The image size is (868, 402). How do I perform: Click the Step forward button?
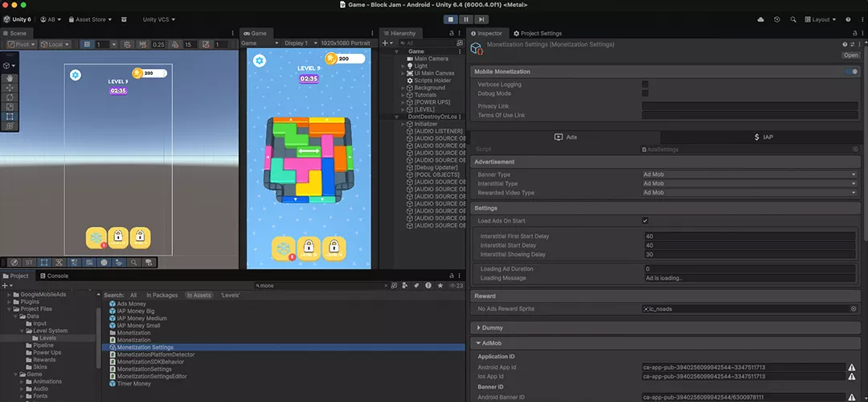(x=482, y=19)
